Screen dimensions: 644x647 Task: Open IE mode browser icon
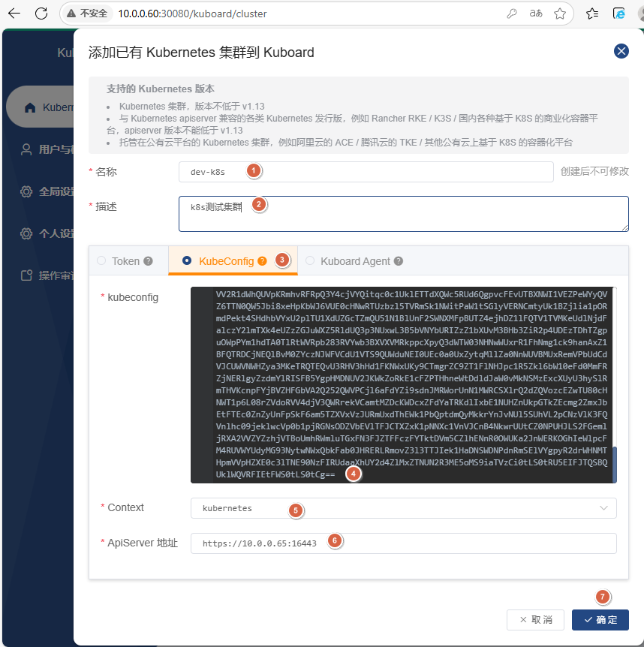pos(618,14)
